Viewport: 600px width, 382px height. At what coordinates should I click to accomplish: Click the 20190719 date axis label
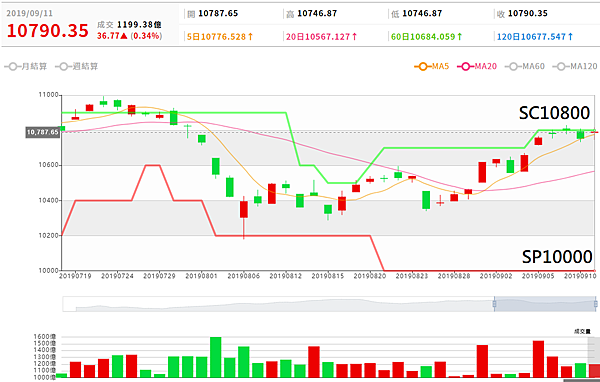(x=75, y=276)
